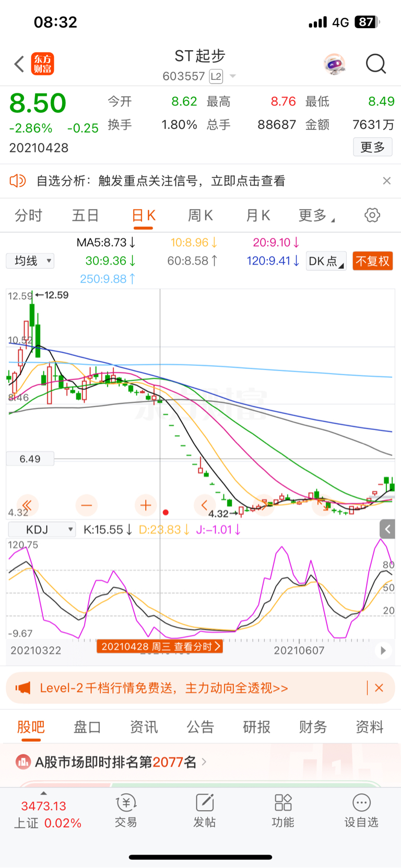Select the 公告 tab
Viewport: 401px width, 868px height.
point(200,727)
